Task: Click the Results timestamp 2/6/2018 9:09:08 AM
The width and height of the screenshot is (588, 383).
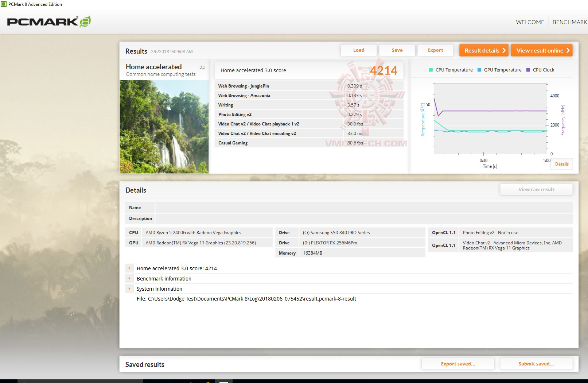Action: click(172, 51)
